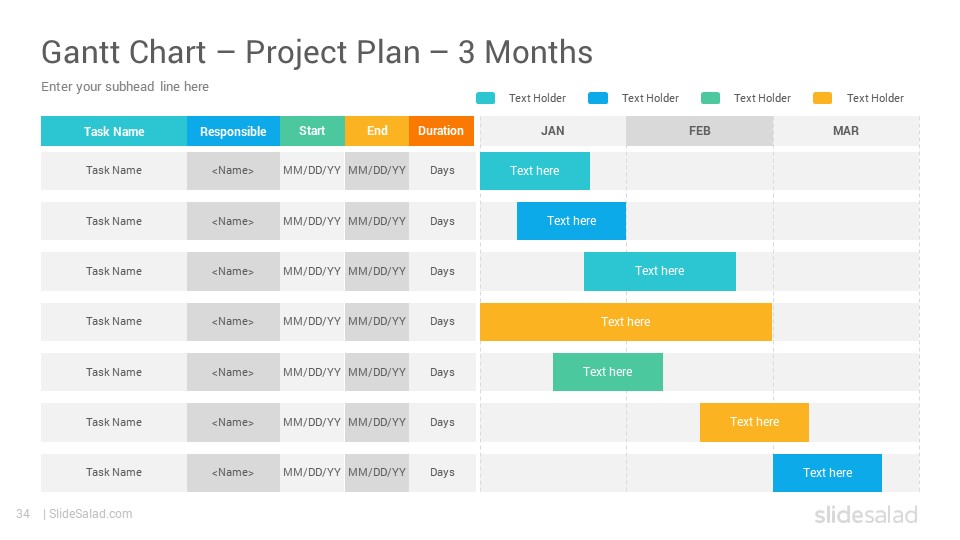The height and width of the screenshot is (540, 960).
Task: Click the teal Gantt bar in first row
Action: [x=535, y=171]
